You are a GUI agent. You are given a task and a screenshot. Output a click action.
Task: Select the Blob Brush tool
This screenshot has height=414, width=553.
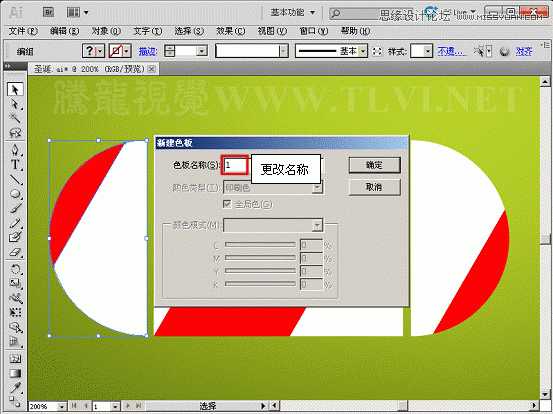15,237
